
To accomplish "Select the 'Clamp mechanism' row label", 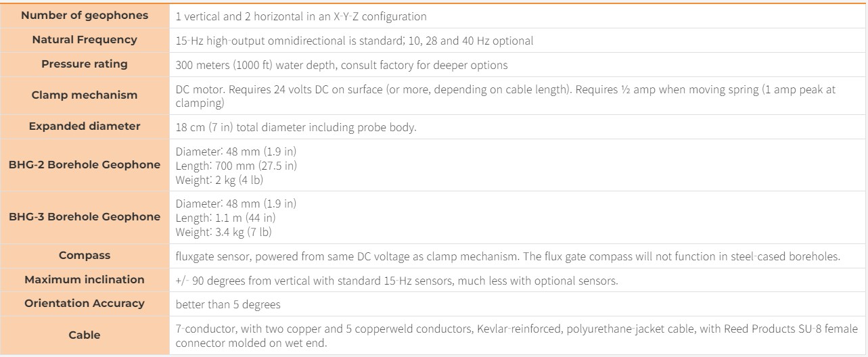I will (x=85, y=95).
